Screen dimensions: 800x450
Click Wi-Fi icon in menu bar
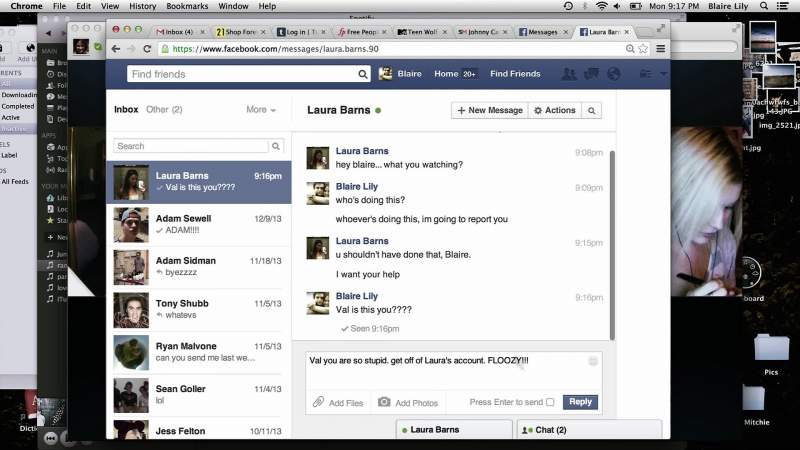click(602, 6)
